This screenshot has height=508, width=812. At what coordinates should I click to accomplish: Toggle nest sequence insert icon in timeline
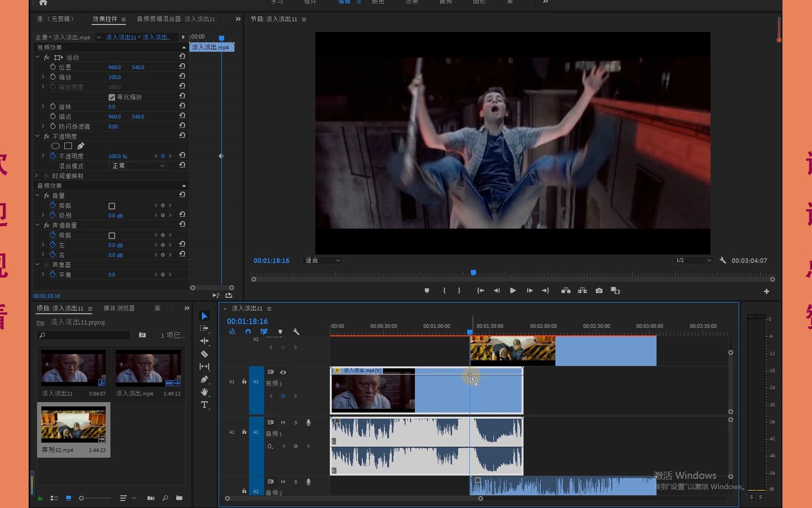(232, 332)
